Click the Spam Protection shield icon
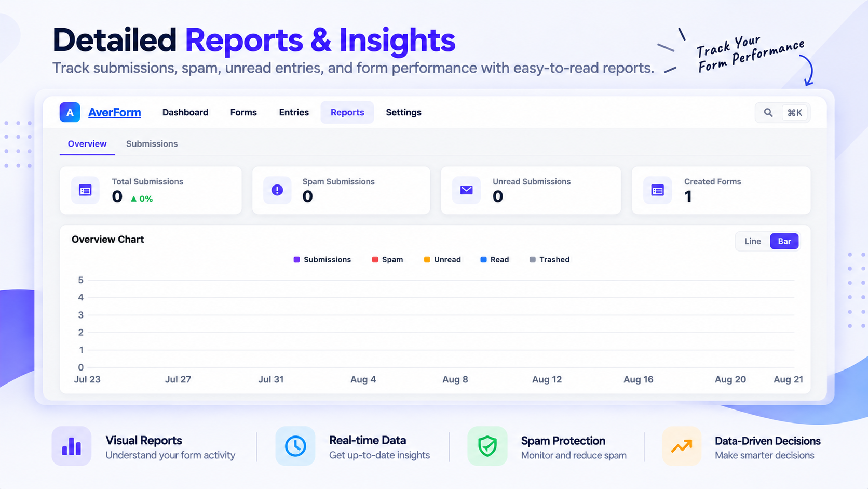The width and height of the screenshot is (868, 489). tap(487, 446)
